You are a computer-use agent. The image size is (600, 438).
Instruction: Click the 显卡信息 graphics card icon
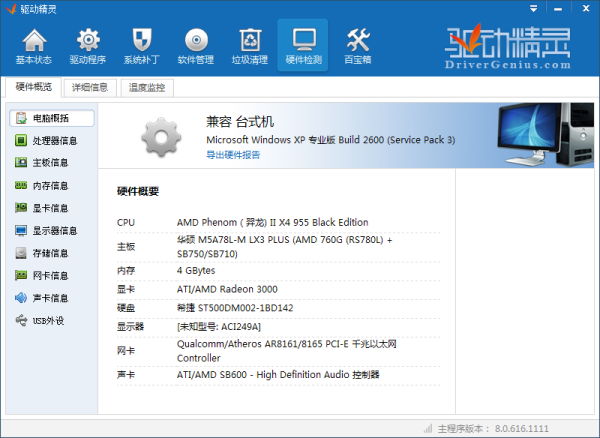21,208
